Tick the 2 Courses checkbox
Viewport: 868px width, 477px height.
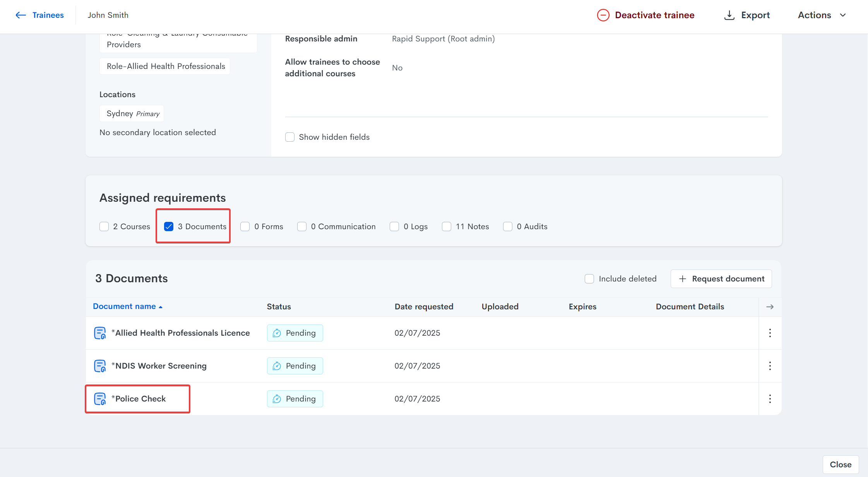104,226
